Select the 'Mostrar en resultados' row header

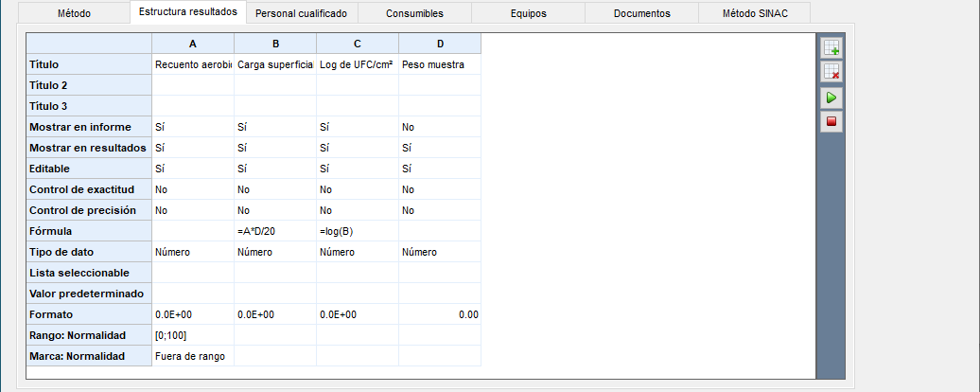89,148
